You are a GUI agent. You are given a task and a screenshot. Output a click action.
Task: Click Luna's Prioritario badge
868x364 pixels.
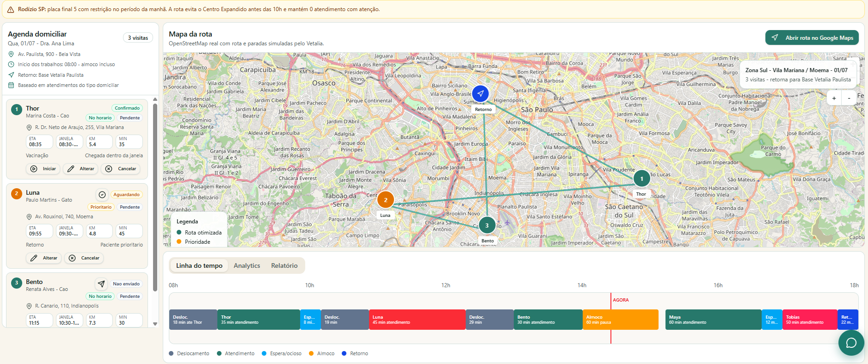(101, 207)
